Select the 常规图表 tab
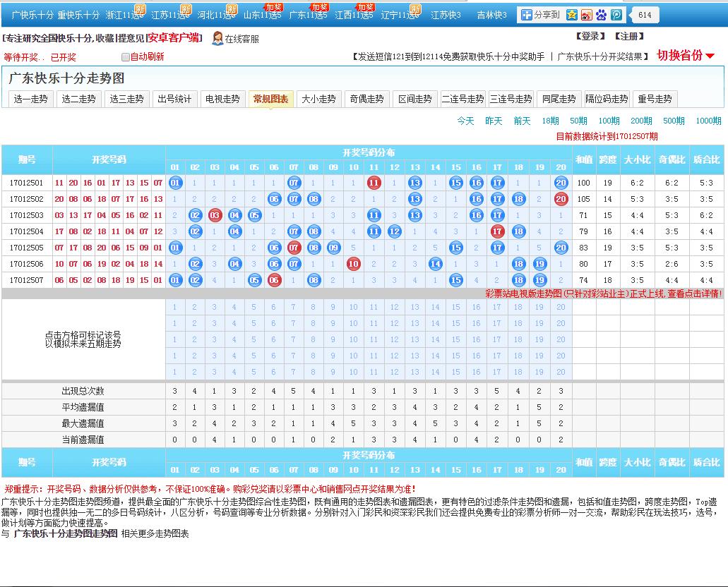Screen dimensions: 728x587 pos(270,99)
